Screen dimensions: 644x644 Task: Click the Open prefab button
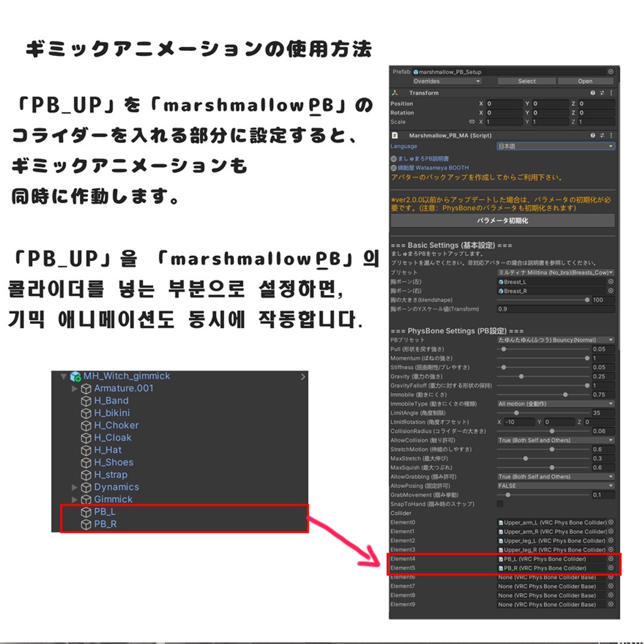coord(586,81)
